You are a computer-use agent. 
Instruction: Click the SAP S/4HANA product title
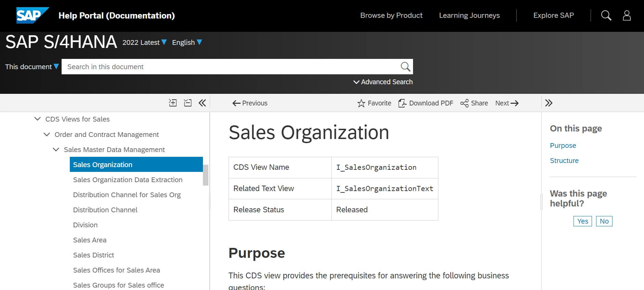click(61, 42)
